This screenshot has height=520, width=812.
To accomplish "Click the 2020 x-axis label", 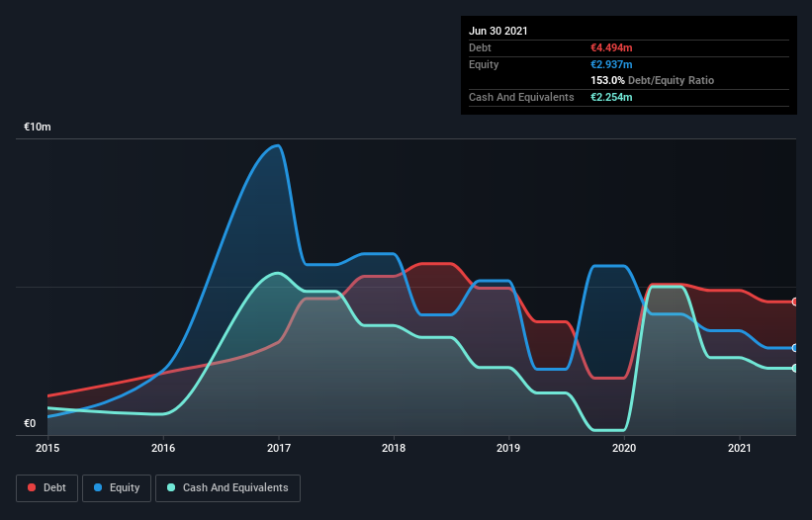I will (x=624, y=448).
